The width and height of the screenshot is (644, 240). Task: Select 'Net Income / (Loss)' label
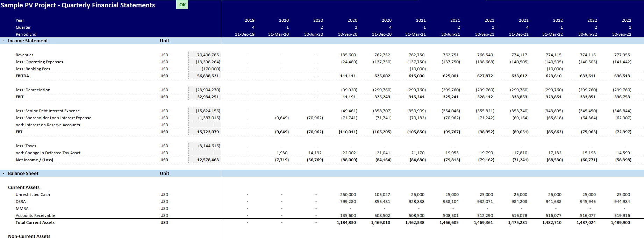(x=34, y=160)
